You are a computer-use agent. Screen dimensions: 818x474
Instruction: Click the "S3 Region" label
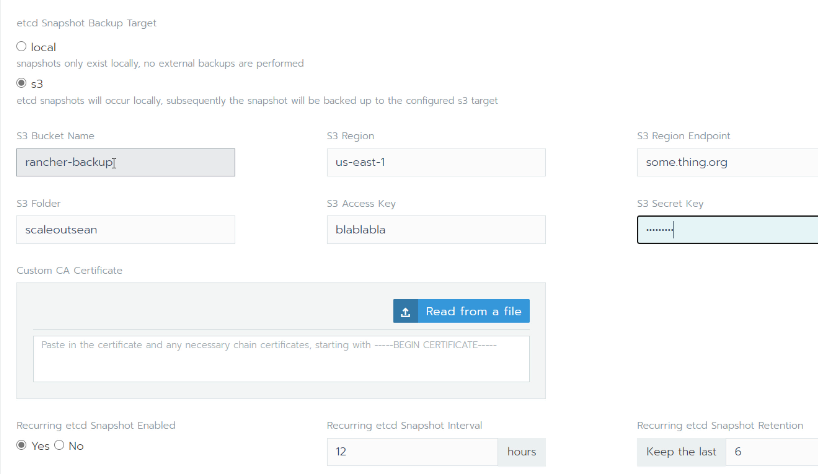pyautogui.click(x=351, y=136)
